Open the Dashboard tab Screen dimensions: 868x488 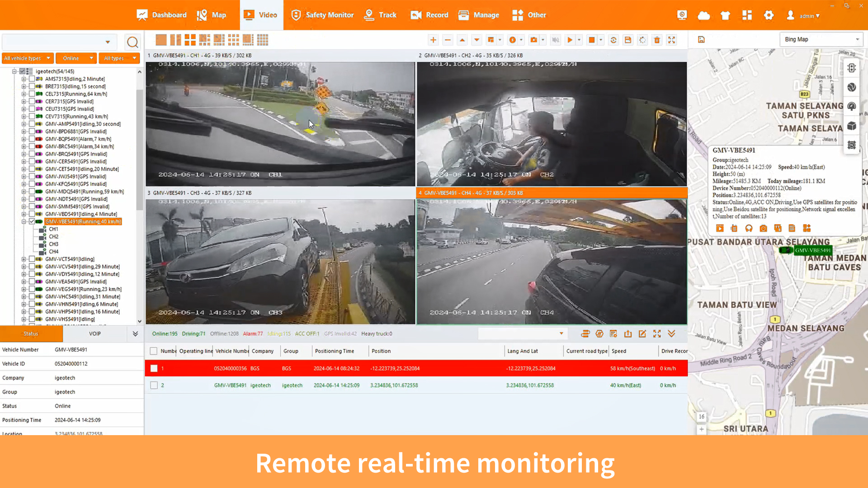(161, 15)
